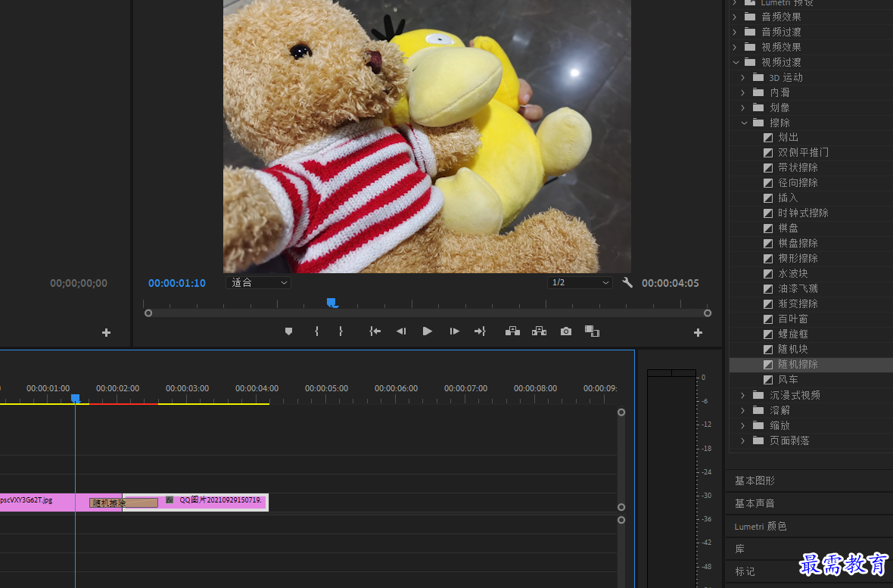Expand the 页面剥落 folder
Screen dimensions: 893x588
pyautogui.click(x=742, y=440)
